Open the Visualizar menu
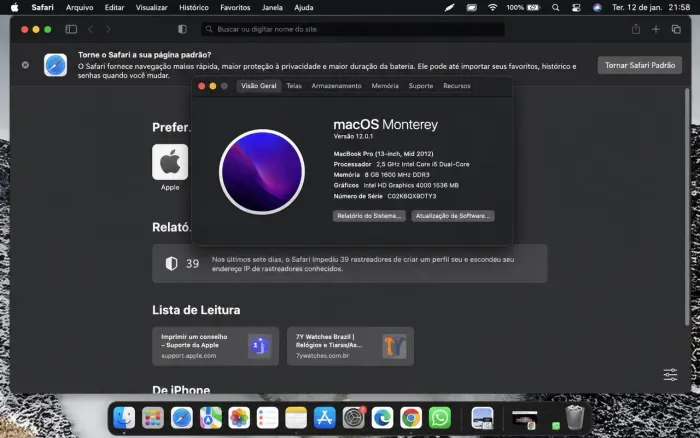700x438 pixels. tap(151, 7)
